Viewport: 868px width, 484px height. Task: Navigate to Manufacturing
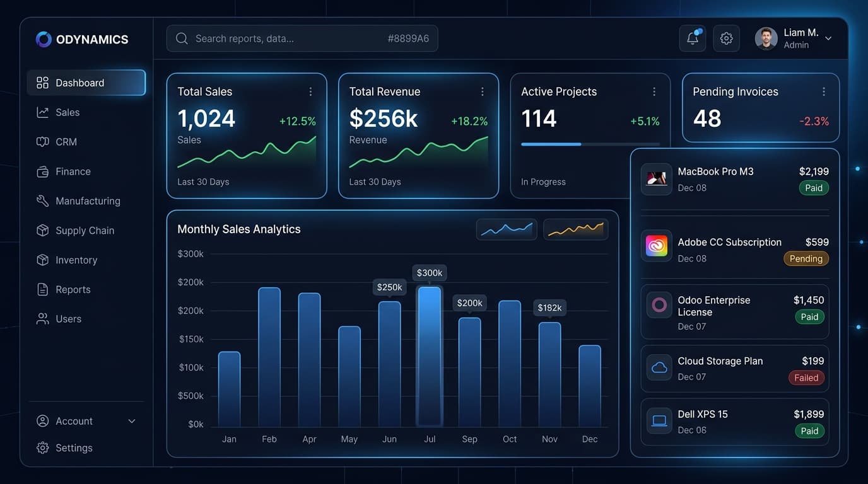[x=86, y=201]
